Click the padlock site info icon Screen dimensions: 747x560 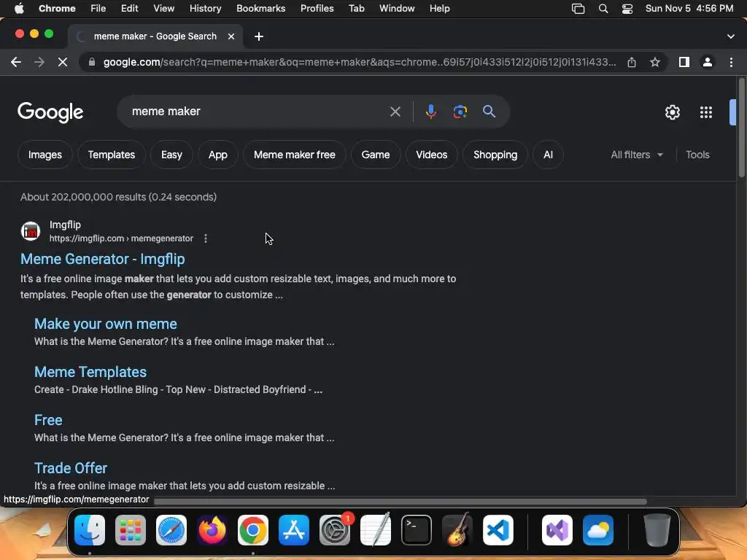92,62
